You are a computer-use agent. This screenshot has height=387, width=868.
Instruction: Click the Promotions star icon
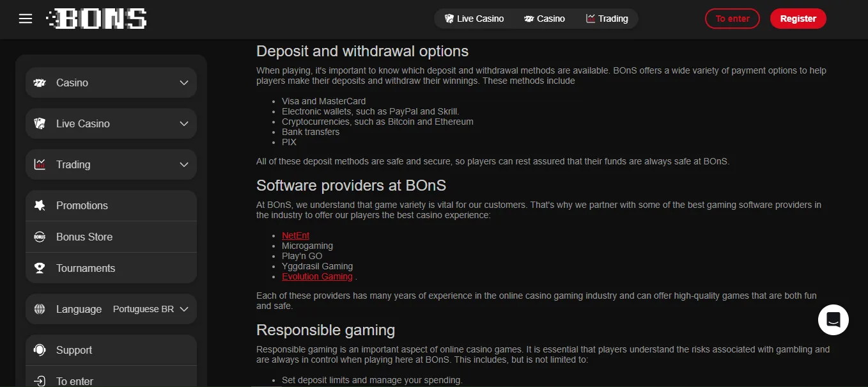coord(40,205)
